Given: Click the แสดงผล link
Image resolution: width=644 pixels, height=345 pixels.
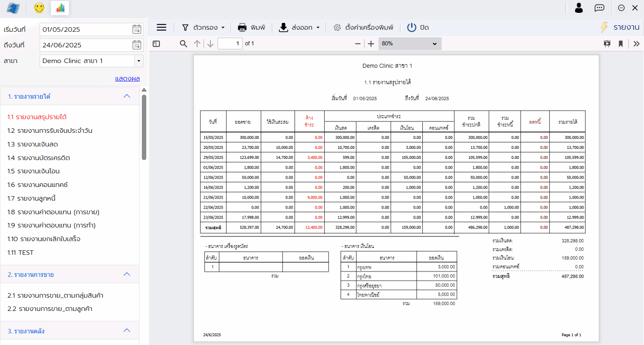Looking at the screenshot, I should point(127,79).
